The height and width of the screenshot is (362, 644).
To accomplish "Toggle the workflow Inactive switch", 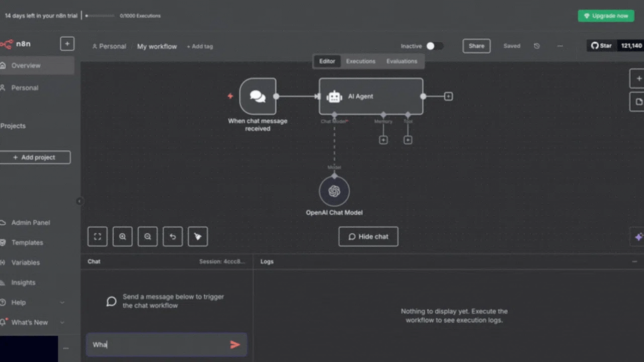I will pyautogui.click(x=435, y=46).
